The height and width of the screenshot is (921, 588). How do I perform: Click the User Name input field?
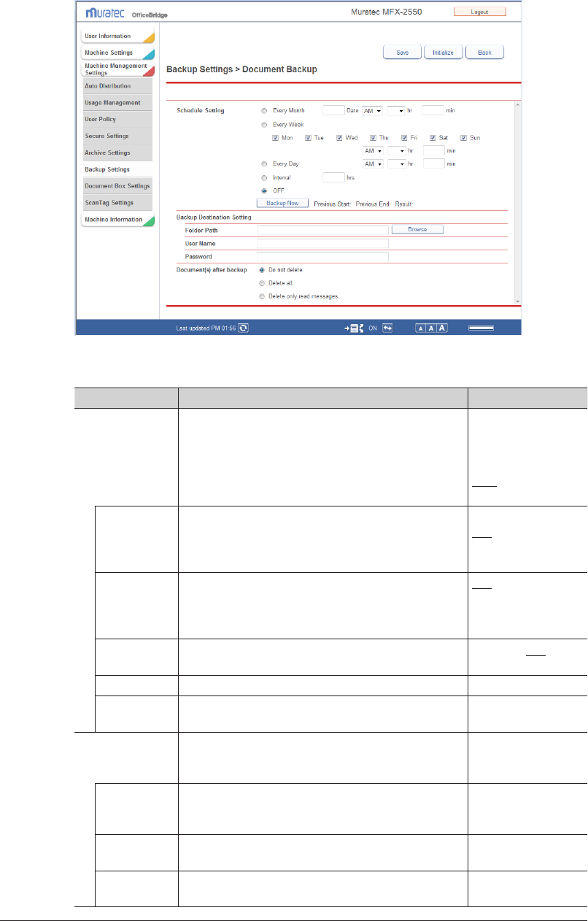[322, 243]
